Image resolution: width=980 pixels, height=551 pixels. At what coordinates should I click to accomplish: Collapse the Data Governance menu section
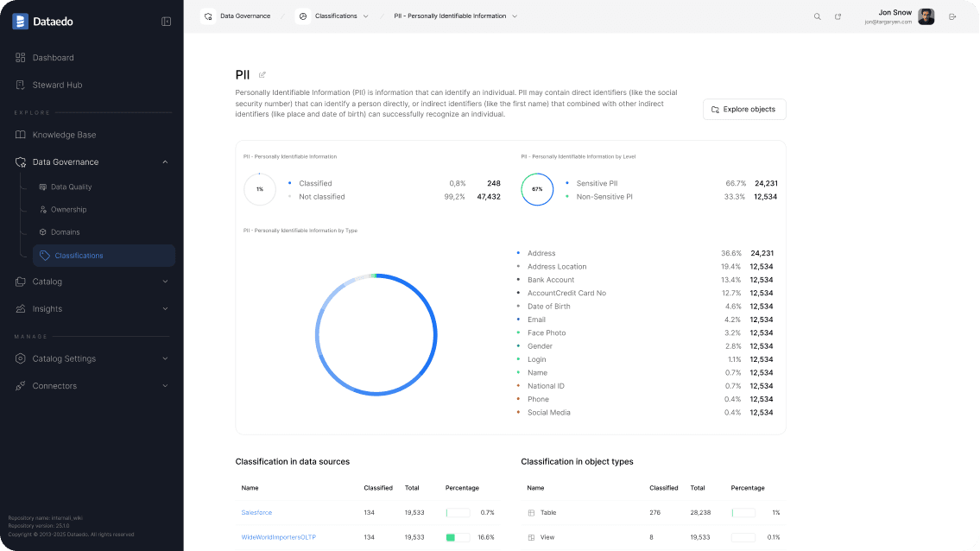pyautogui.click(x=164, y=161)
